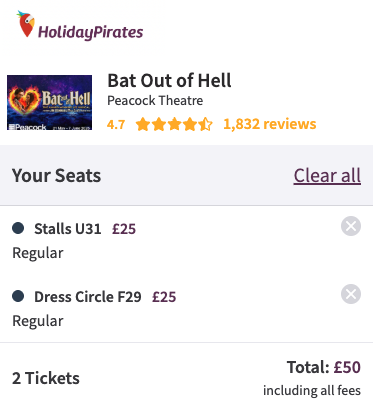The height and width of the screenshot is (408, 373).
Task: Open the Bat Out of Hell poster thumbnail
Action: [49, 102]
